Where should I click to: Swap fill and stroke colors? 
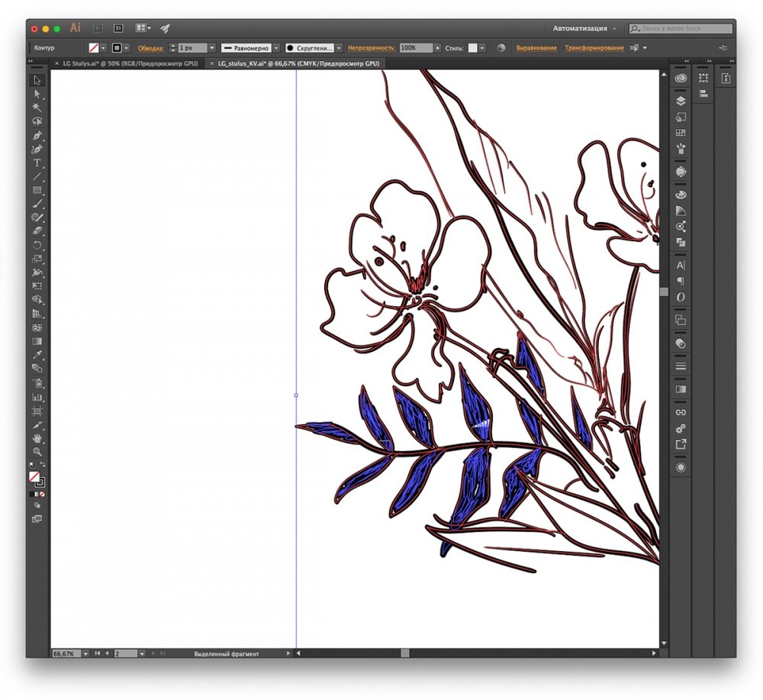click(43, 464)
